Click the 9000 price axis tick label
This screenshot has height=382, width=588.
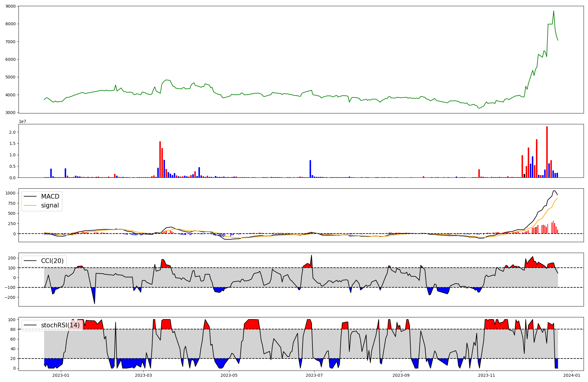[x=11, y=6]
